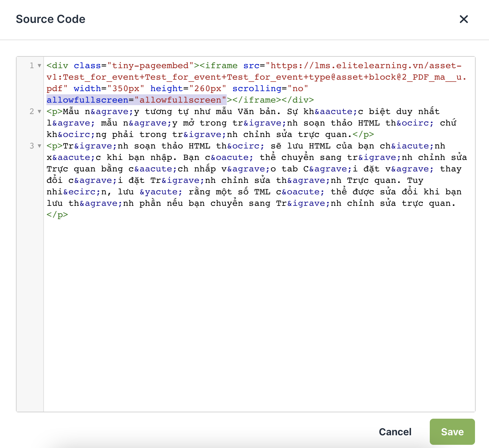Fold the line 3 paragraph block
The image size is (489, 448).
(x=39, y=146)
